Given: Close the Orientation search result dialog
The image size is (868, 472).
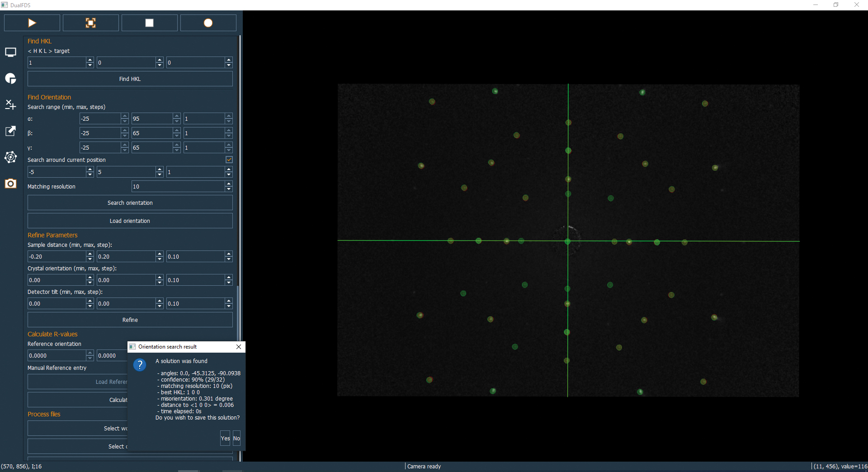Looking at the screenshot, I should (239, 347).
